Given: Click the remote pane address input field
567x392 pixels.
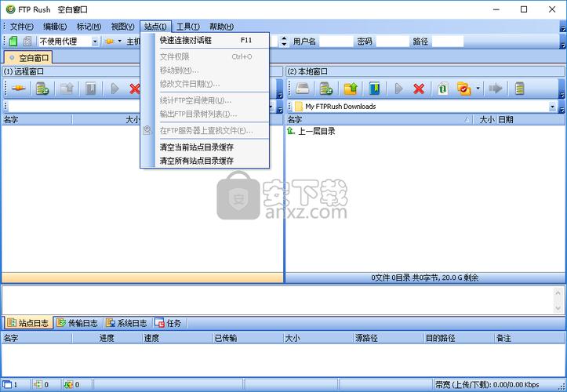Looking at the screenshot, I should [75, 107].
